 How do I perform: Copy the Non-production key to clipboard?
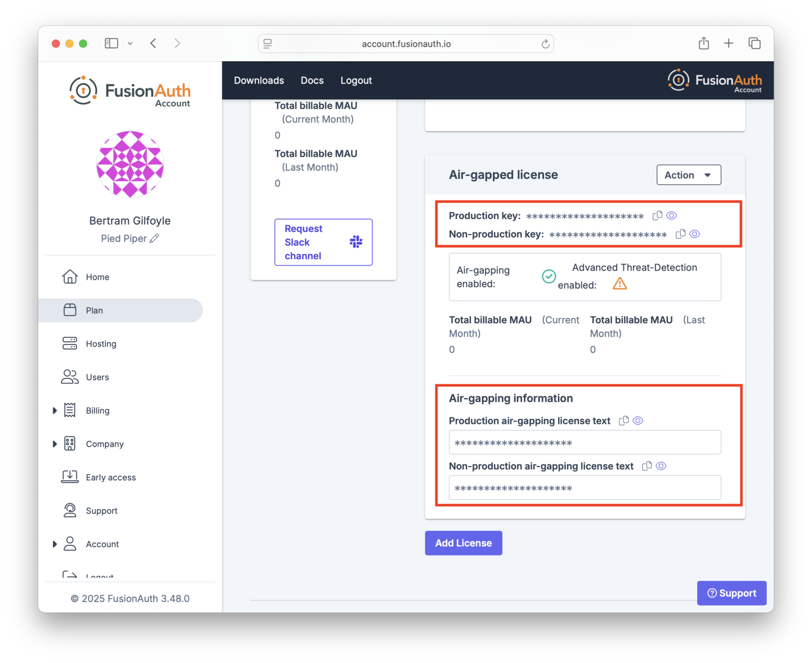click(681, 234)
